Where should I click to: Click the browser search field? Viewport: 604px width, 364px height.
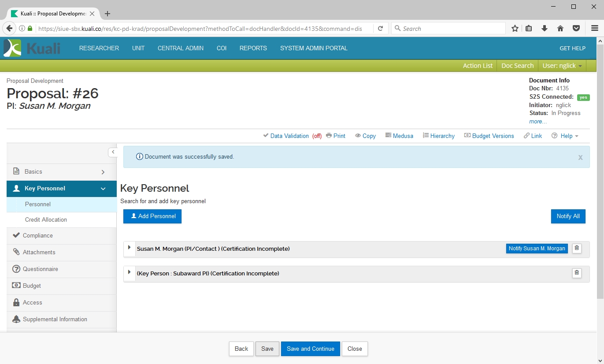click(x=449, y=29)
